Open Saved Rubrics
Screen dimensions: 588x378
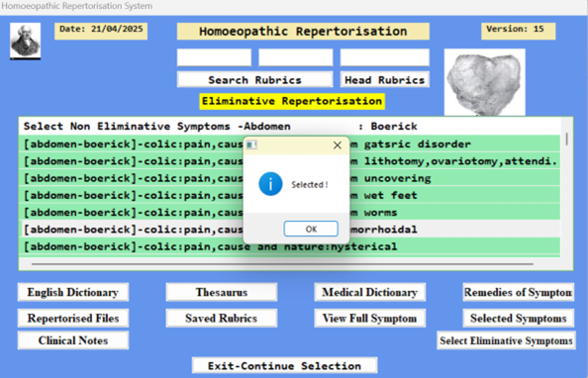222,318
